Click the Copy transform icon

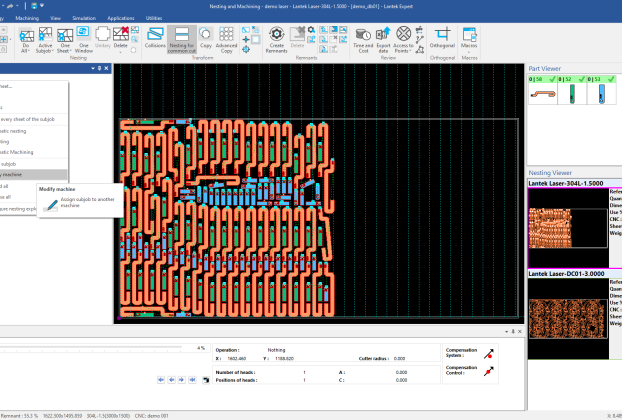tap(205, 37)
